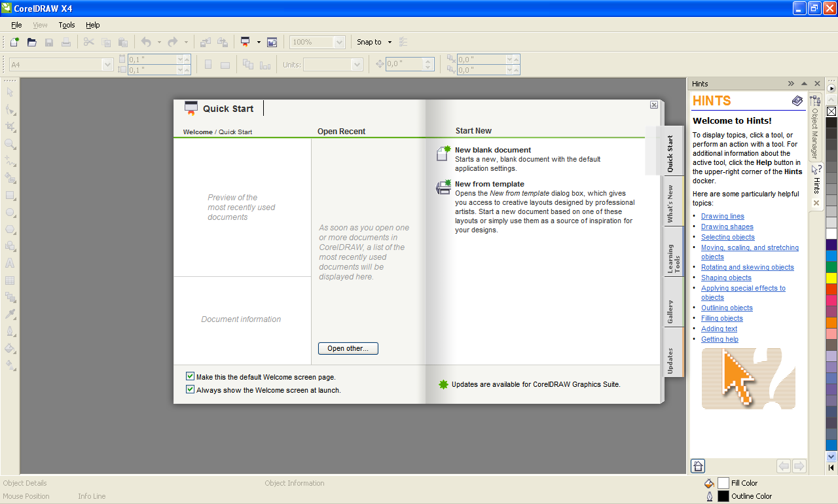838x504 pixels.
Task: Open the Help menu
Action: pos(93,25)
